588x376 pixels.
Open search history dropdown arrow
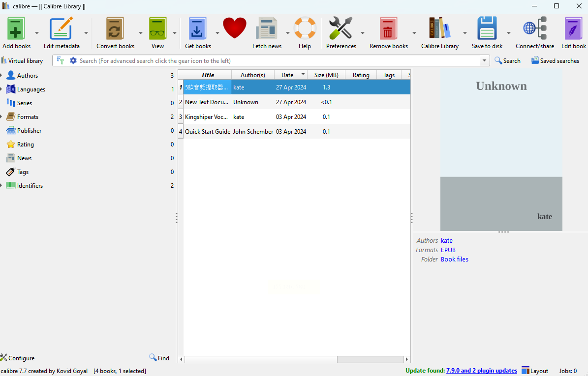tap(485, 60)
